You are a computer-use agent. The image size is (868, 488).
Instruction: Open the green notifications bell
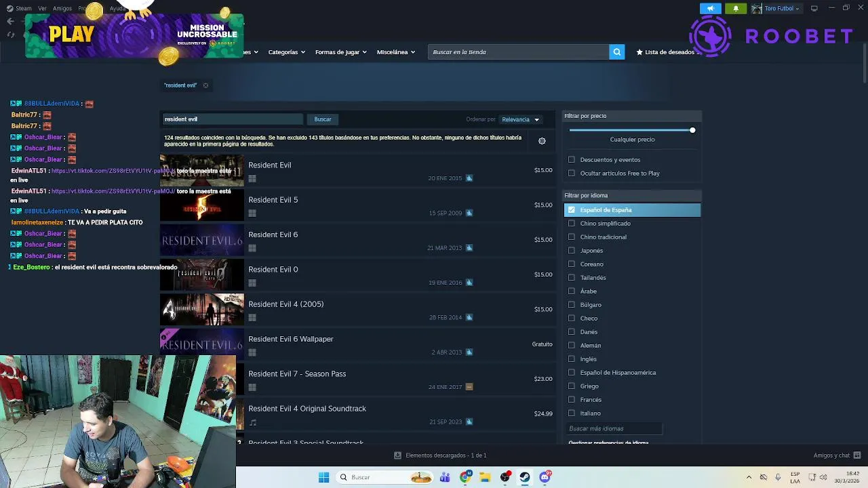click(736, 8)
